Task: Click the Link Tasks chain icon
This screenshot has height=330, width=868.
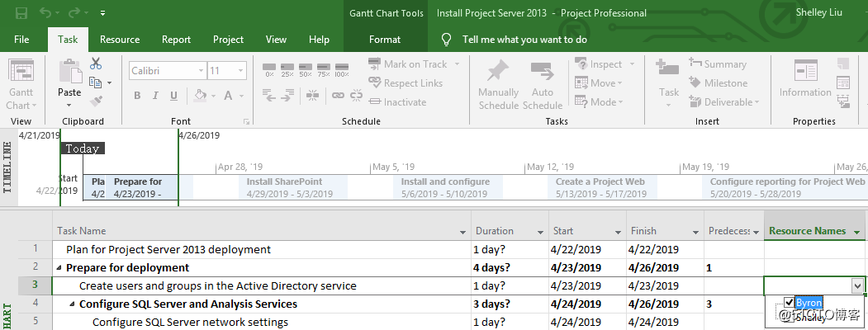Action: coord(338,96)
